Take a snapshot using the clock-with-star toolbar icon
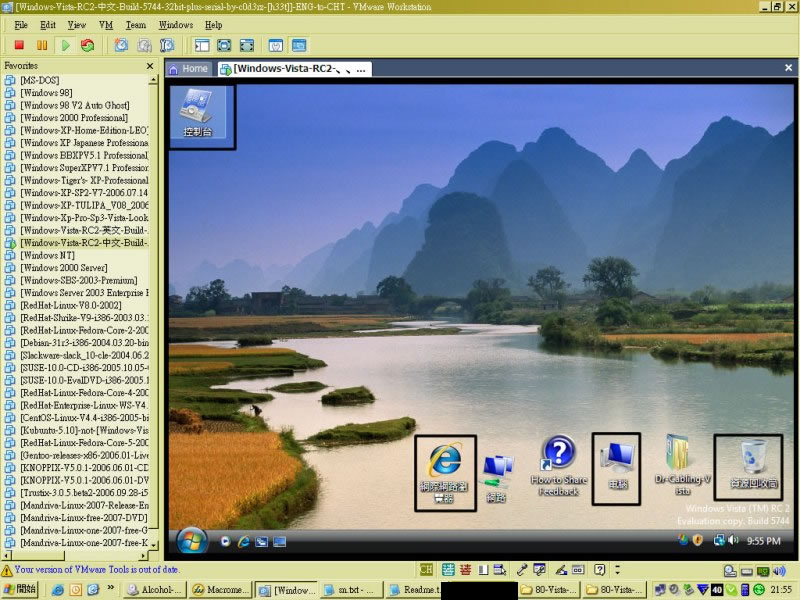The width and height of the screenshot is (800, 600). 121,45
